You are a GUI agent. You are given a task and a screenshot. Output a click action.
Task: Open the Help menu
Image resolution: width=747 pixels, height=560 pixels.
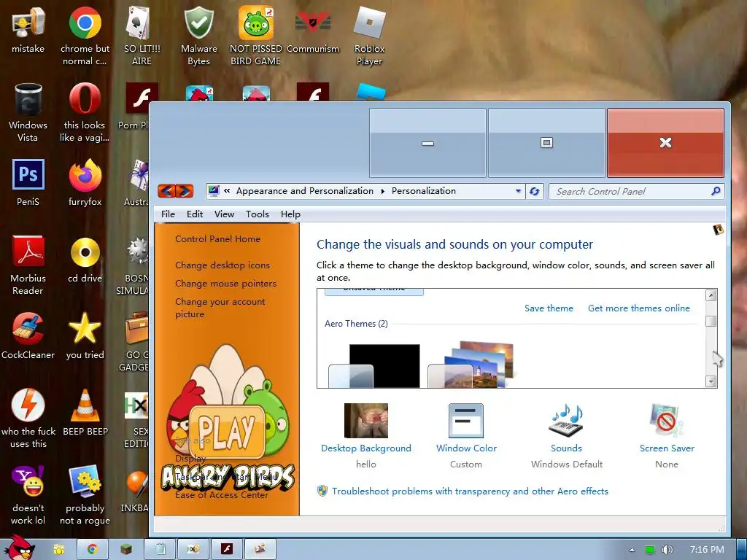(x=290, y=214)
